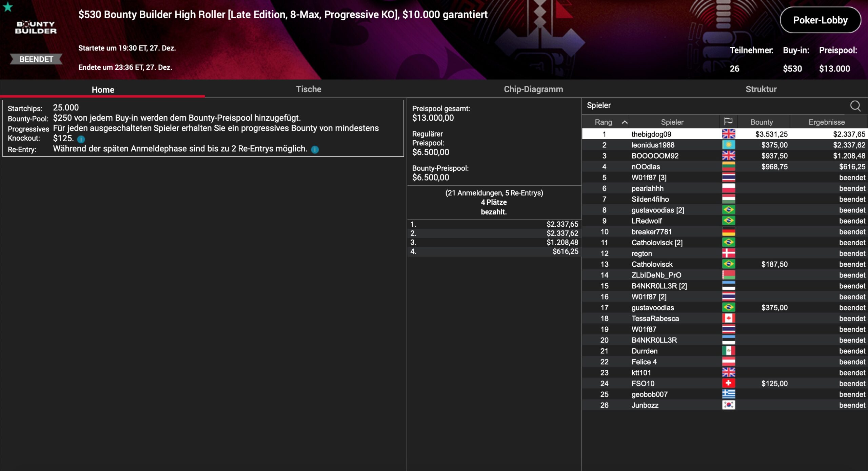Open the Chip-Diagramm tab
The image size is (868, 471).
click(533, 89)
